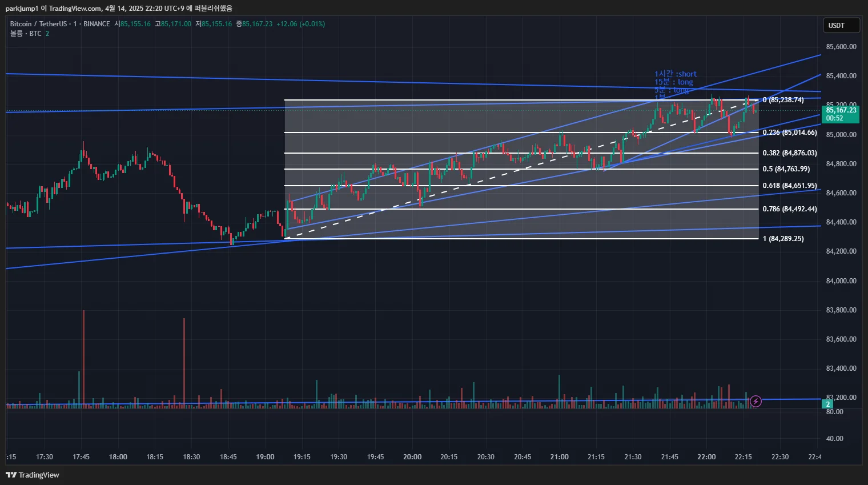This screenshot has height=485, width=868.
Task: Click the 21:30 time axis label
Action: point(633,457)
